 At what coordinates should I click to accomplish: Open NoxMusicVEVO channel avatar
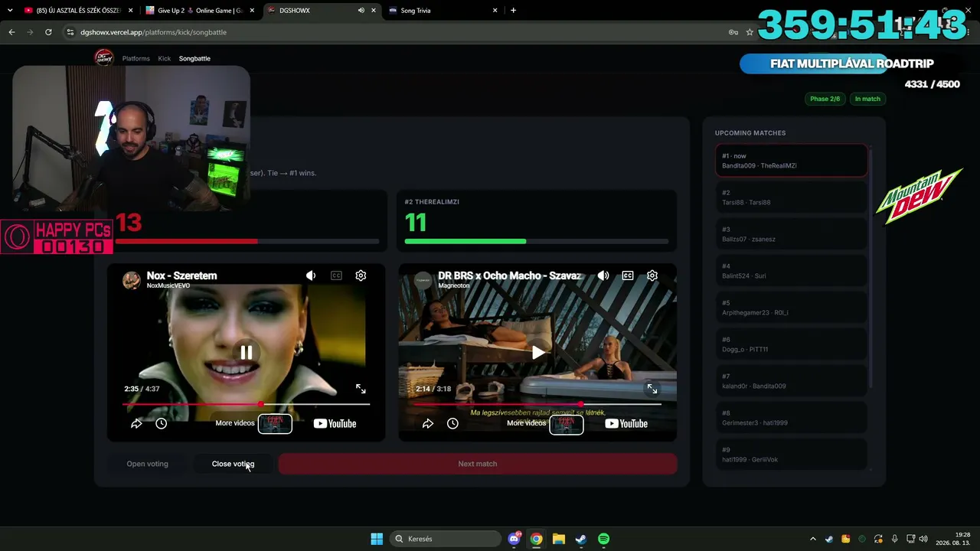coord(132,280)
